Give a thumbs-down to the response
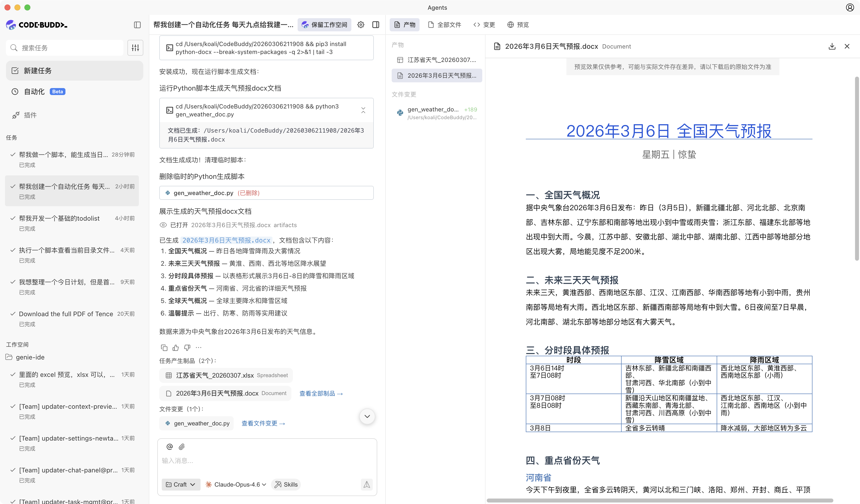 coord(187,347)
